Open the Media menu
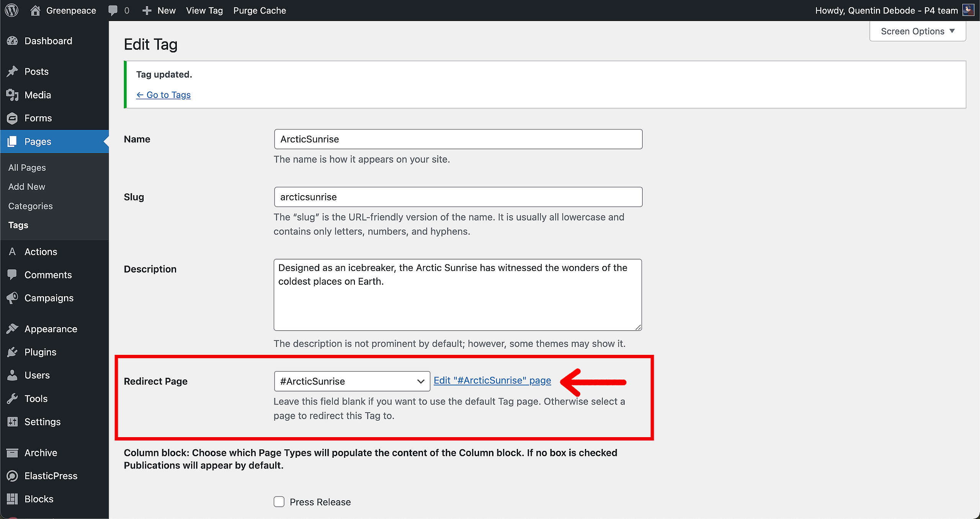Image resolution: width=980 pixels, height=519 pixels. coord(38,95)
